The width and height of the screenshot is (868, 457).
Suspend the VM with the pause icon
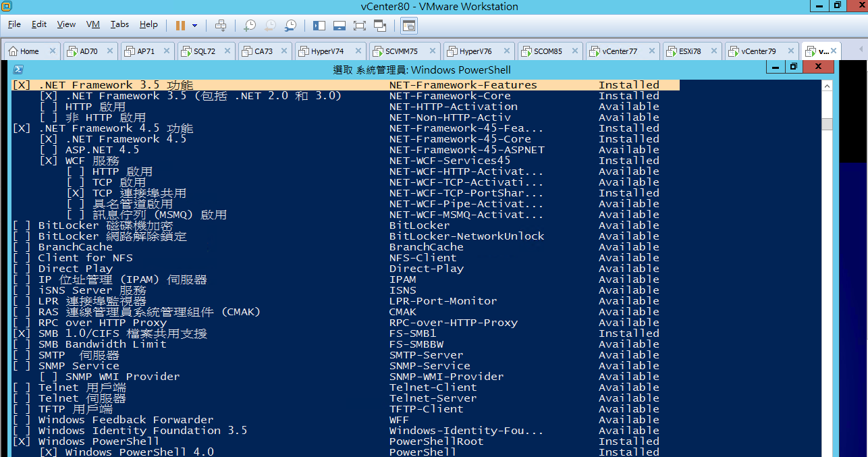pyautogui.click(x=180, y=26)
